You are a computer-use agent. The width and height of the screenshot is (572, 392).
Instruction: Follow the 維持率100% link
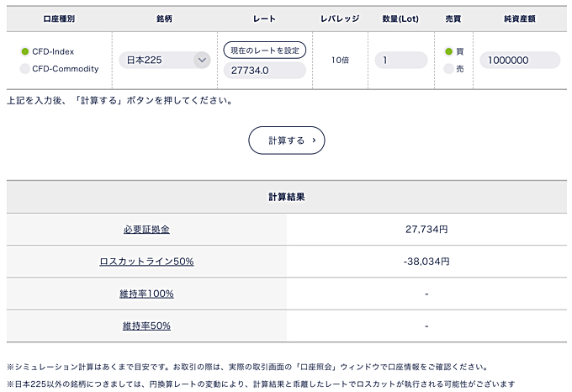[146, 294]
